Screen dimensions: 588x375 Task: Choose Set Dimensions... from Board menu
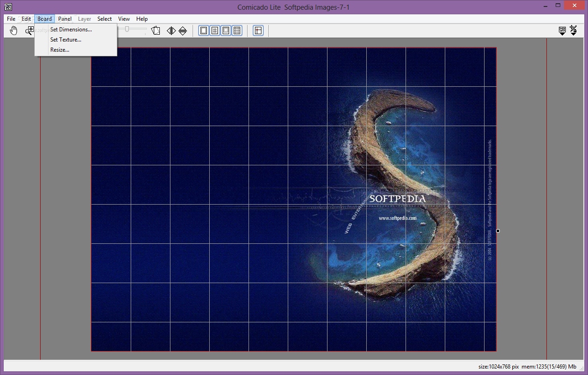76,30
